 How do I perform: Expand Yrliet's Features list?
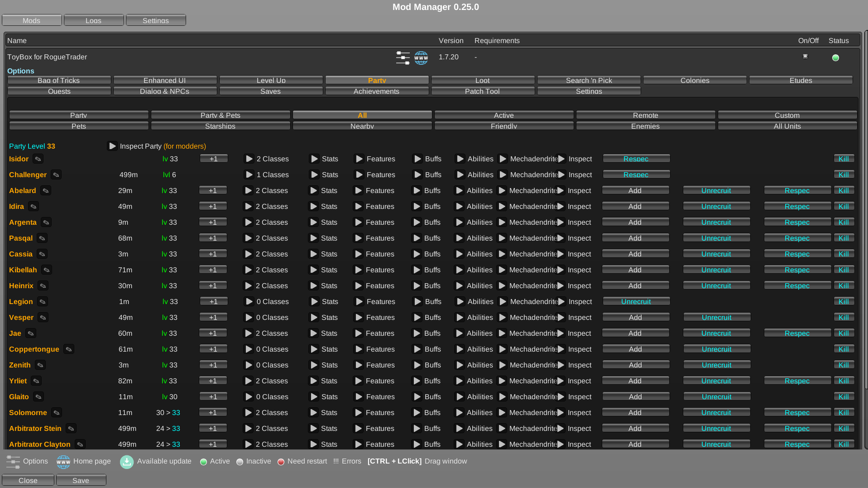tap(358, 381)
